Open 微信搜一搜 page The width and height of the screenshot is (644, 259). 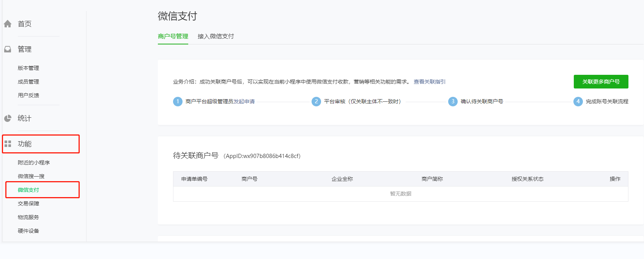(31, 176)
